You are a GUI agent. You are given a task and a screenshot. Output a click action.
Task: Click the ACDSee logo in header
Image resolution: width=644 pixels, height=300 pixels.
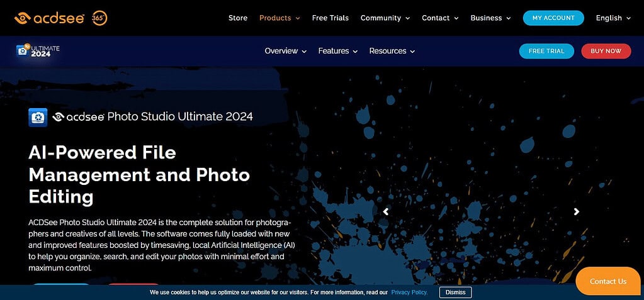tap(49, 18)
